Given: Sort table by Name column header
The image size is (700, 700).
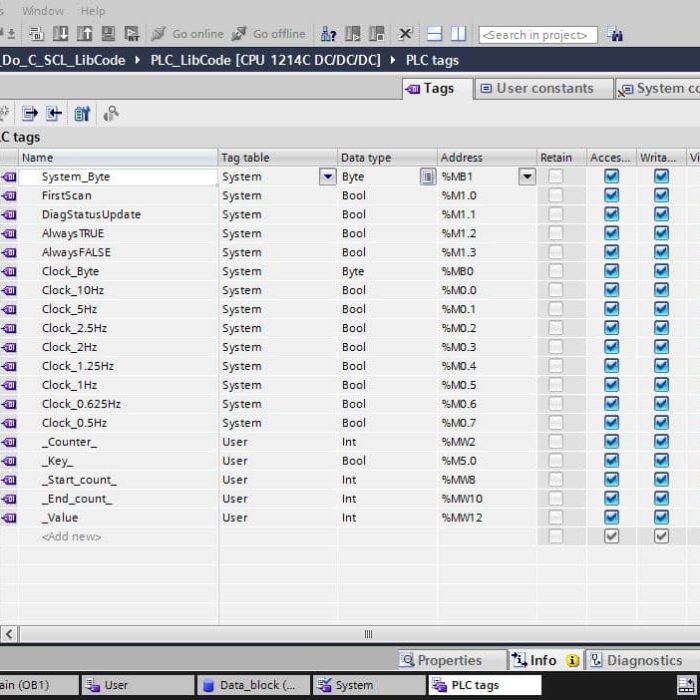Looking at the screenshot, I should [118, 158].
